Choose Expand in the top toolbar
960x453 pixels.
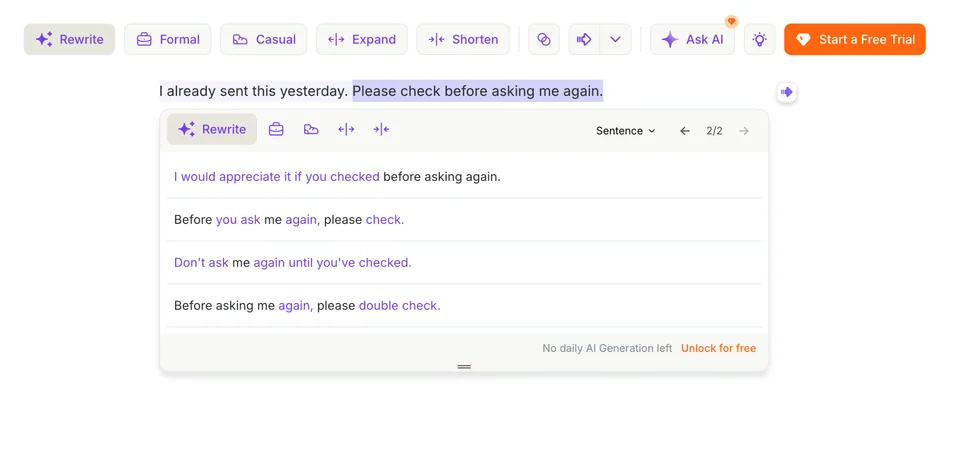(361, 39)
